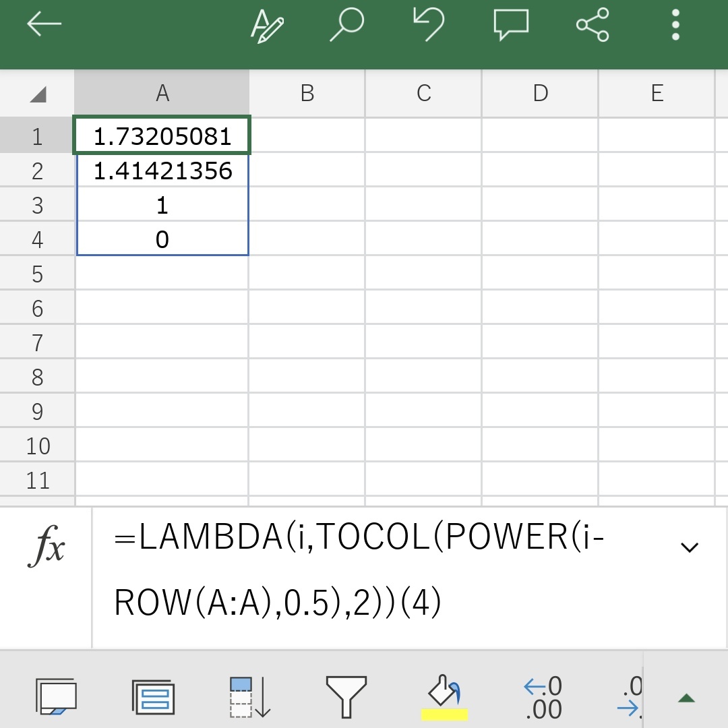The height and width of the screenshot is (728, 728).
Task: Click the card view icon in the bottom toolbar
Action: (x=153, y=697)
